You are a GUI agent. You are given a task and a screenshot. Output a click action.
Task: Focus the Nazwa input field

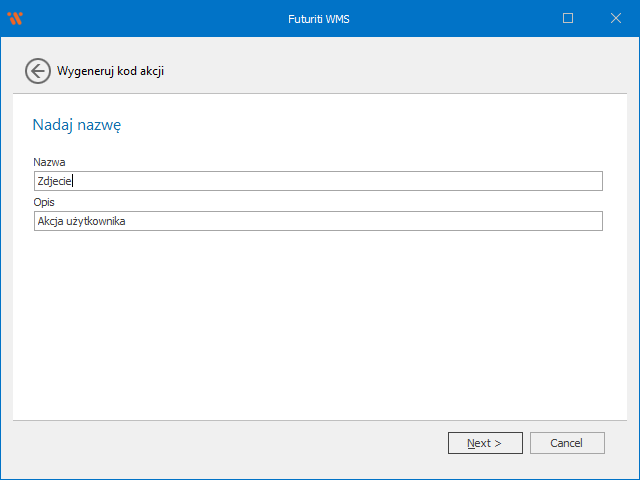click(x=317, y=181)
